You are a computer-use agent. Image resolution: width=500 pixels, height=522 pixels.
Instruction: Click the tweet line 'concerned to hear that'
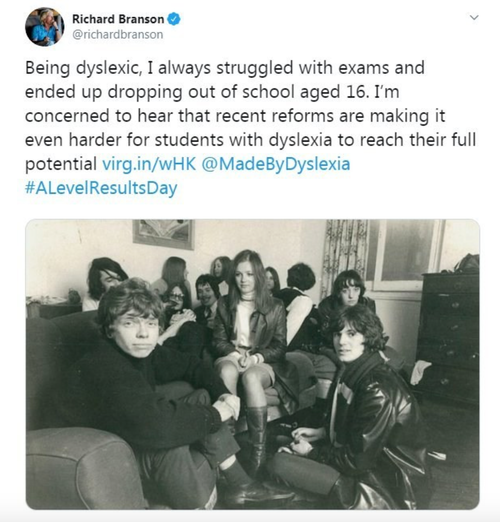tap(235, 116)
